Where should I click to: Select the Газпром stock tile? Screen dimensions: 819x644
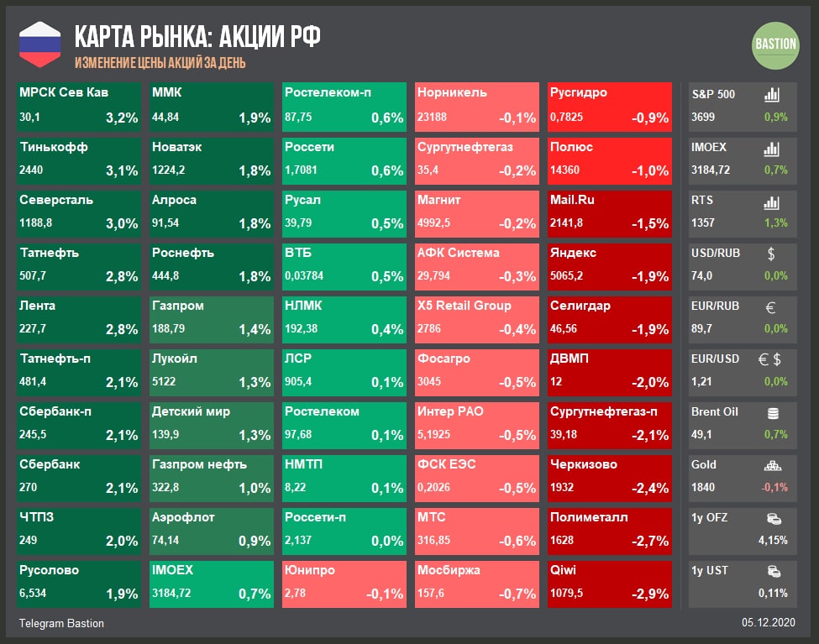tap(211, 317)
